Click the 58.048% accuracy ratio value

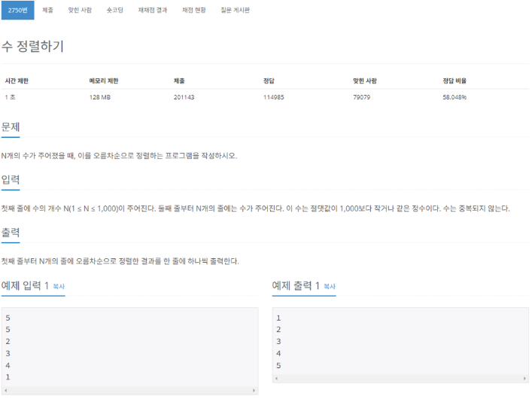[454, 97]
